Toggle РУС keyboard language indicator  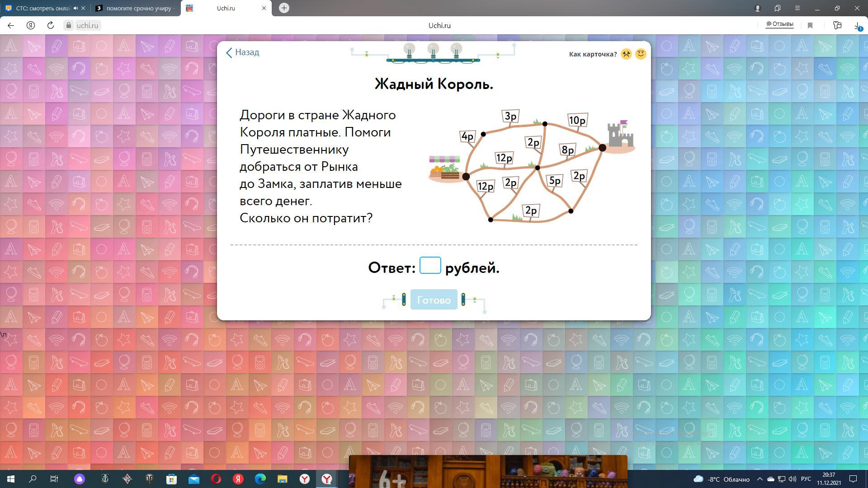(x=806, y=479)
